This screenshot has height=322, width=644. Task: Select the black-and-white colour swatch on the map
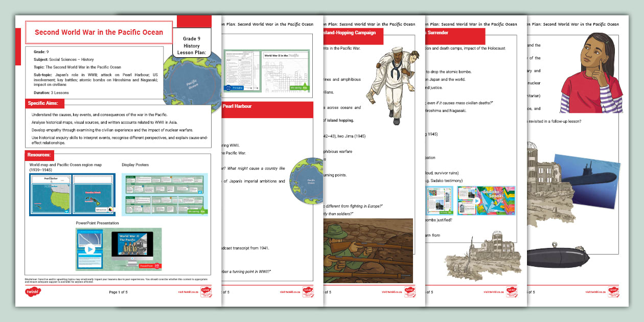[110, 210]
